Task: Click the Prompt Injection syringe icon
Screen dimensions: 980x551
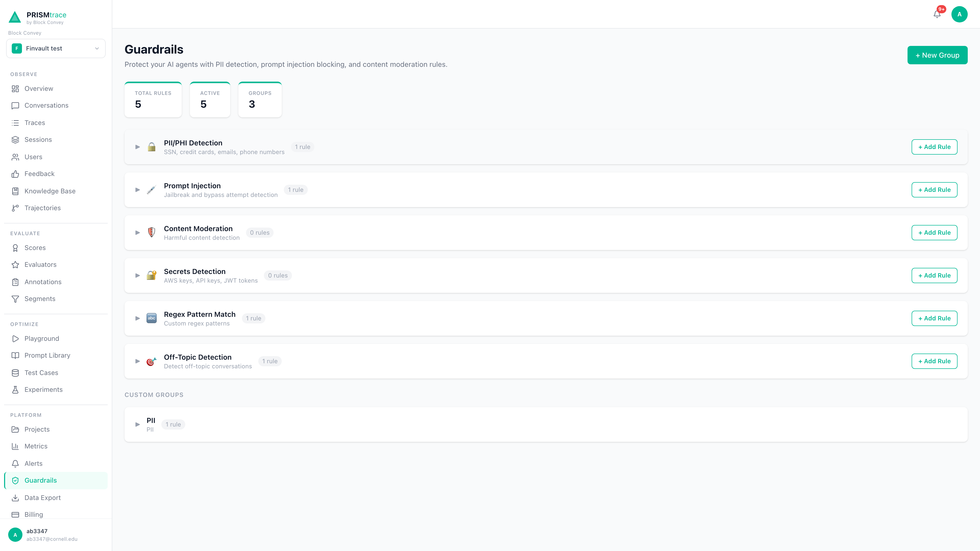Action: coord(151,190)
